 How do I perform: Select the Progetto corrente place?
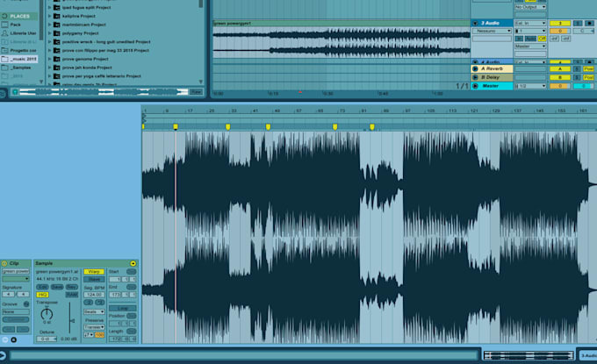19,50
